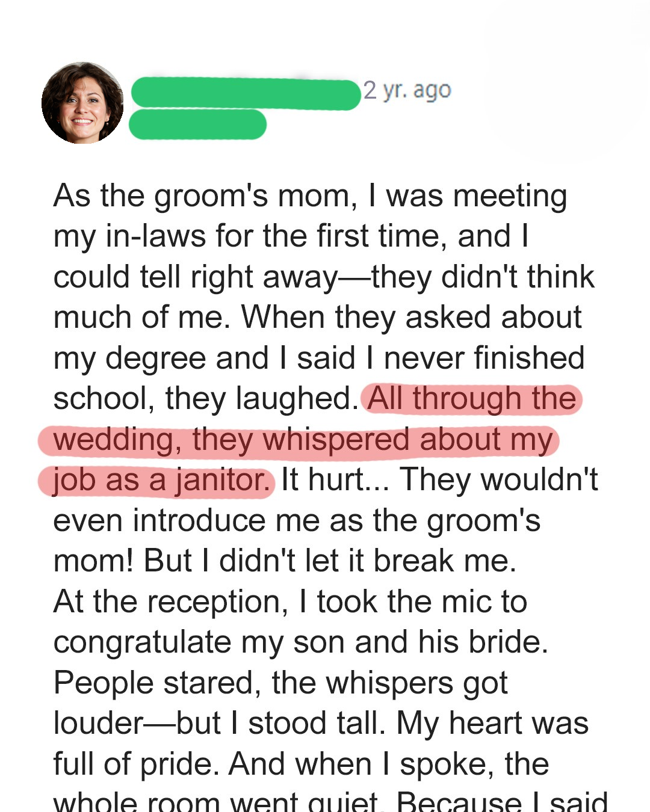The image size is (650, 812).
Task: Click the line "congratulate my son and his bride."
Action: (300, 642)
